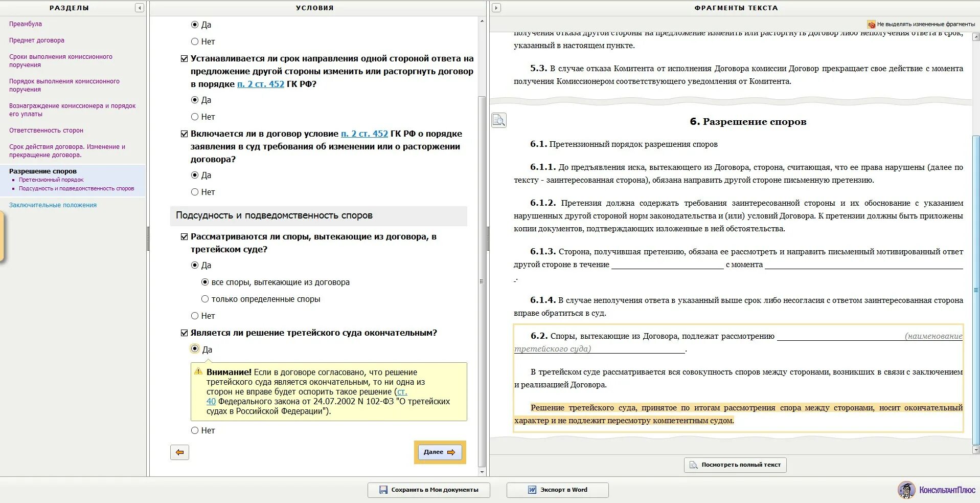Select the top Да radio option
This screenshot has height=503, width=980.
pyautogui.click(x=195, y=25)
